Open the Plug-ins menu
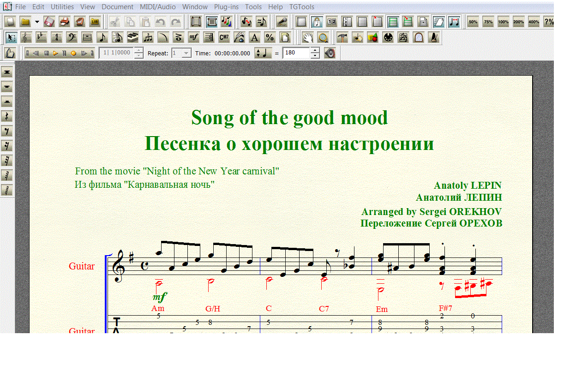The height and width of the screenshot is (377, 588). (x=226, y=7)
